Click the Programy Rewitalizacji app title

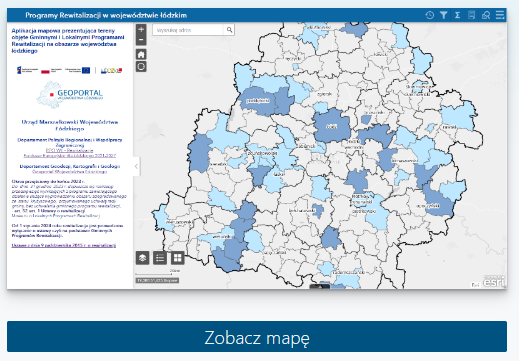[106, 15]
